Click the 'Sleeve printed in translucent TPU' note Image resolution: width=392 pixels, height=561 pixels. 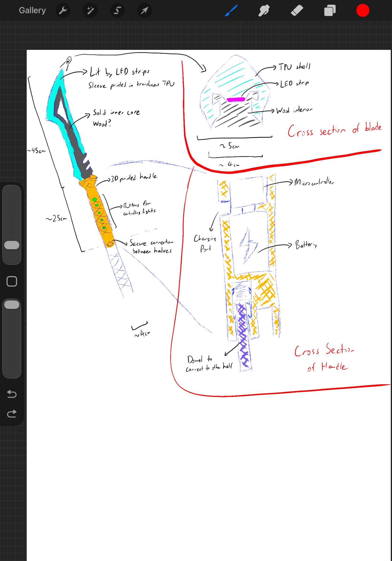pos(131,85)
